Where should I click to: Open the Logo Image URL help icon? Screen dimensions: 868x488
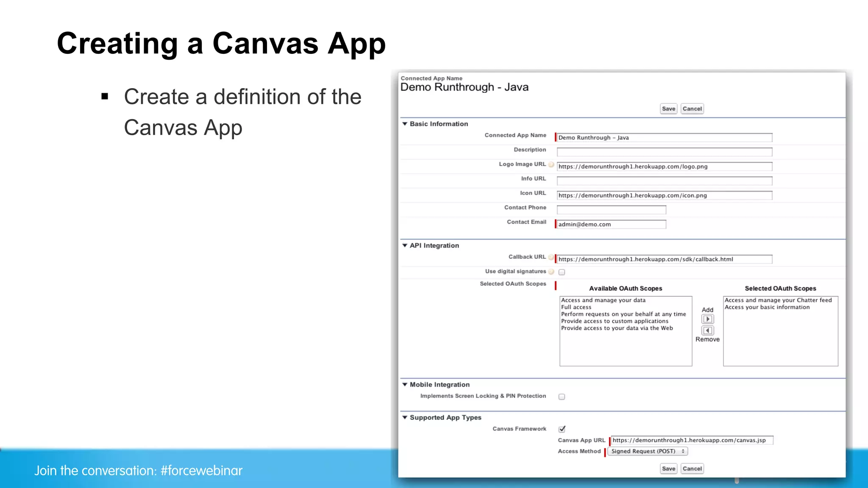(x=551, y=164)
